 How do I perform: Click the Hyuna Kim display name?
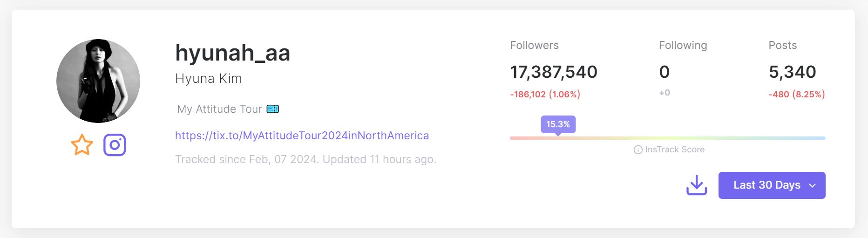pos(209,79)
